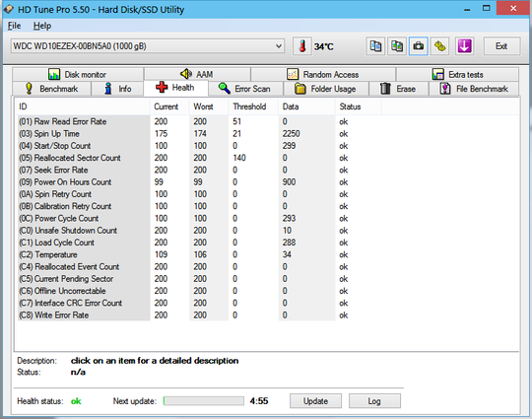532x419 pixels.
Task: Select the (07) Seek Error Rate row
Action: (199, 170)
